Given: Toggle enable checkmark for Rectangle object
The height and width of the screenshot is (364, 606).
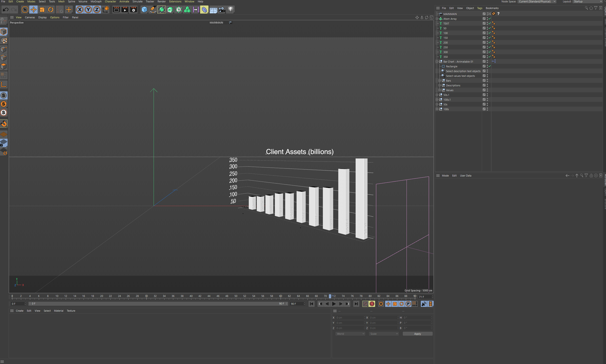Looking at the screenshot, I should [490, 66].
